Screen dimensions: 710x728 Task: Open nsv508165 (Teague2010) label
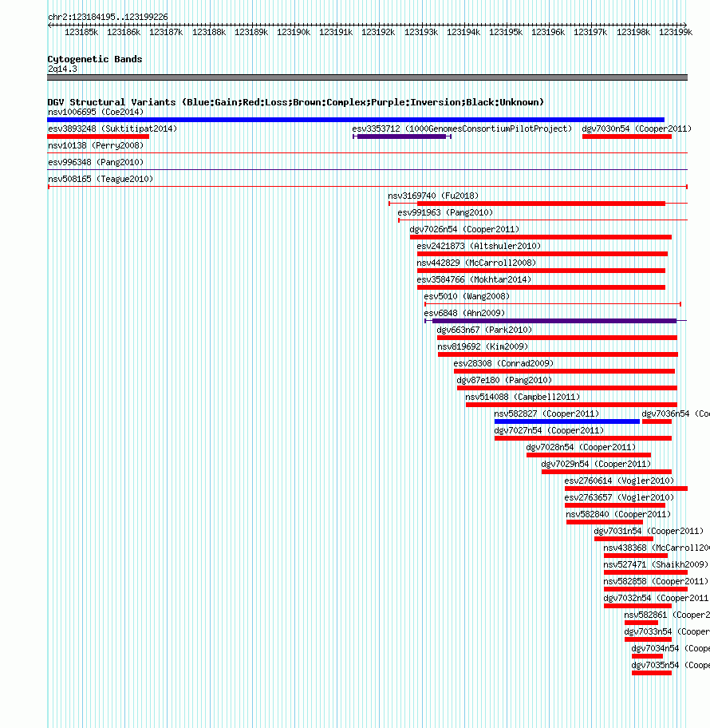(101, 179)
